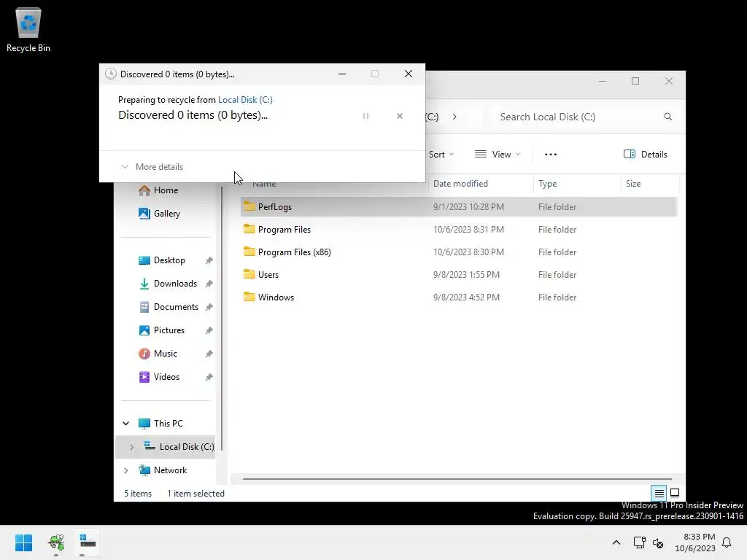Click the 9/8/2023 4:52 PM date cell
Image resolution: width=747 pixels, height=560 pixels.
[466, 297]
